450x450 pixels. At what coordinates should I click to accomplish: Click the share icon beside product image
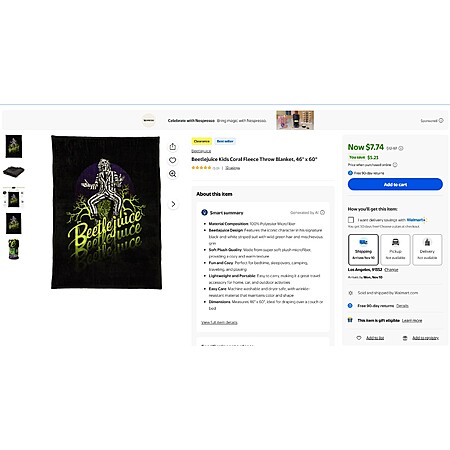tap(173, 147)
